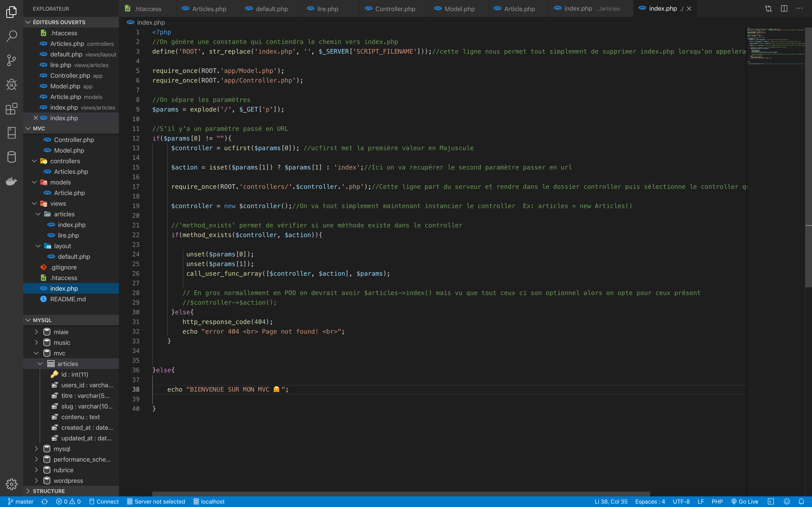Open the Extensions view
Image resolution: width=812 pixels, height=507 pixels.
(11, 109)
